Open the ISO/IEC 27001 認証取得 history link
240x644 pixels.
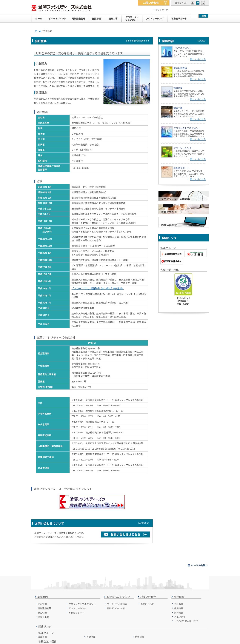tap(98, 289)
